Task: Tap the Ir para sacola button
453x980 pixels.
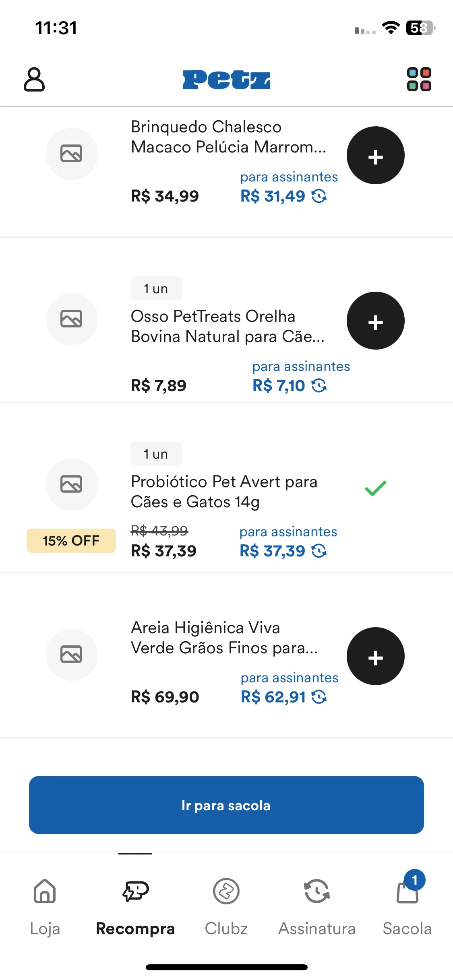Action: (226, 805)
